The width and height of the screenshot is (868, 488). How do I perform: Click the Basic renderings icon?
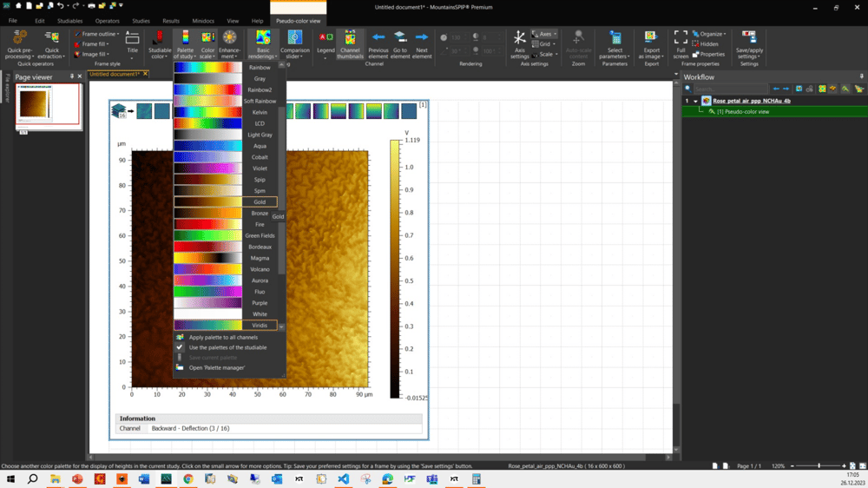(263, 37)
